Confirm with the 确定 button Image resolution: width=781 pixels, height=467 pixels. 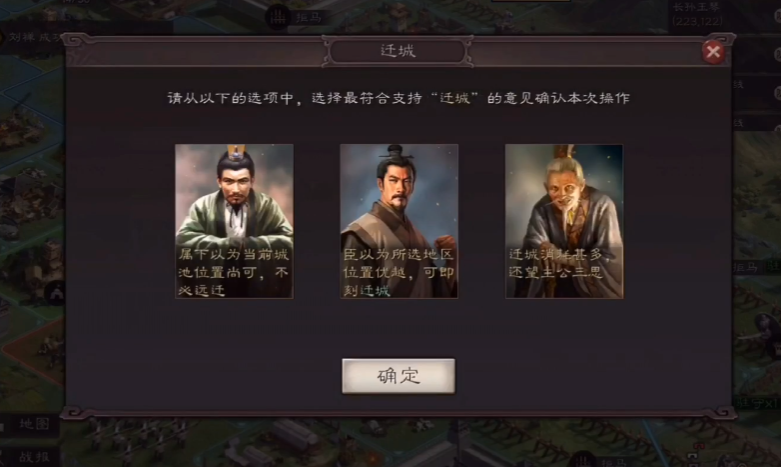pyautogui.click(x=398, y=376)
